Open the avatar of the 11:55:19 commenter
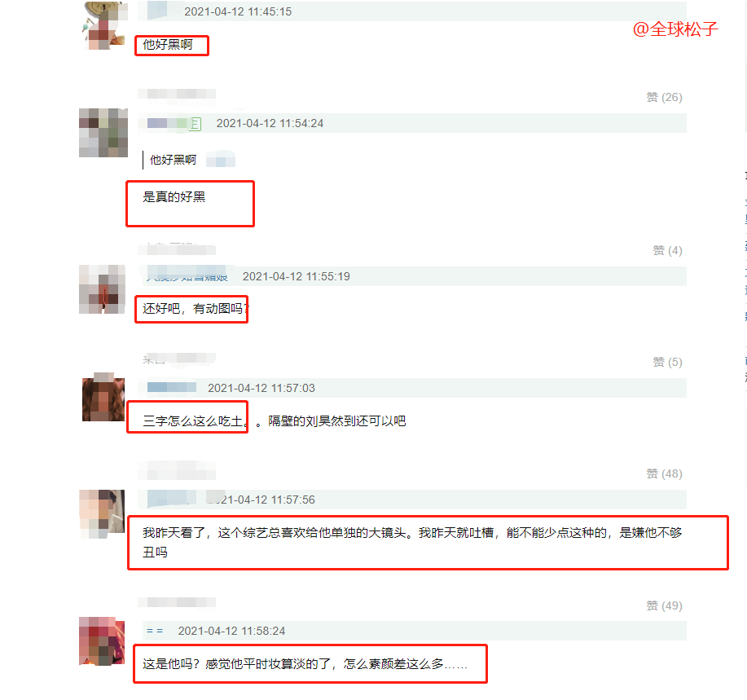This screenshot has width=747, height=700. (x=103, y=289)
